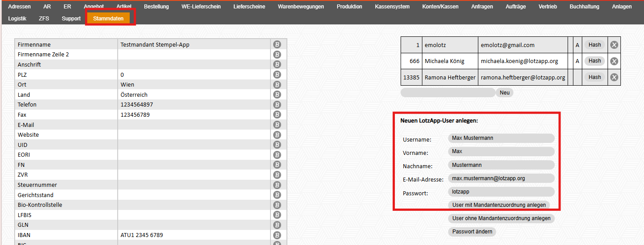644x245 pixels.
Task: Focus the Passwort input field
Action: (501, 192)
